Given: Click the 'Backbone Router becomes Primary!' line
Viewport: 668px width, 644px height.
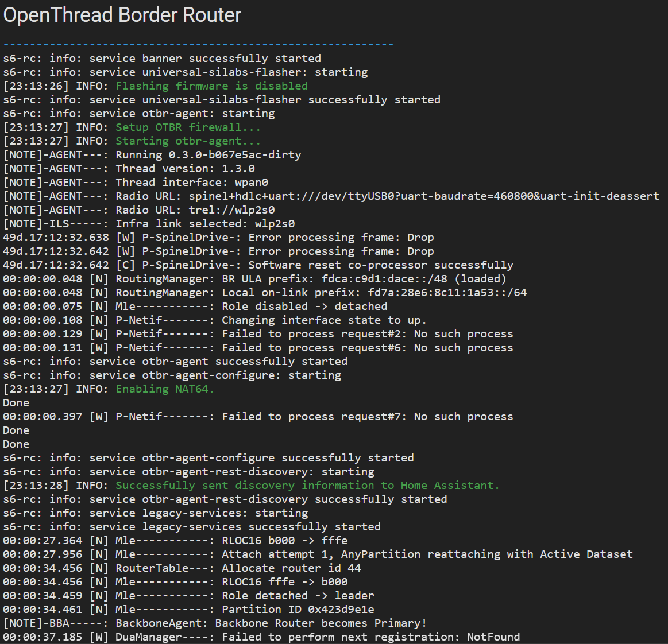Looking at the screenshot, I should (271, 623).
